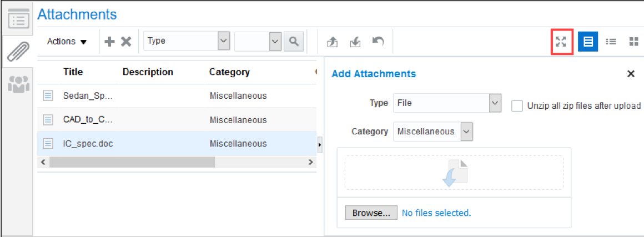Screen dimensions: 644x237
Task: Close the Add Attachments panel
Action: coord(631,74)
